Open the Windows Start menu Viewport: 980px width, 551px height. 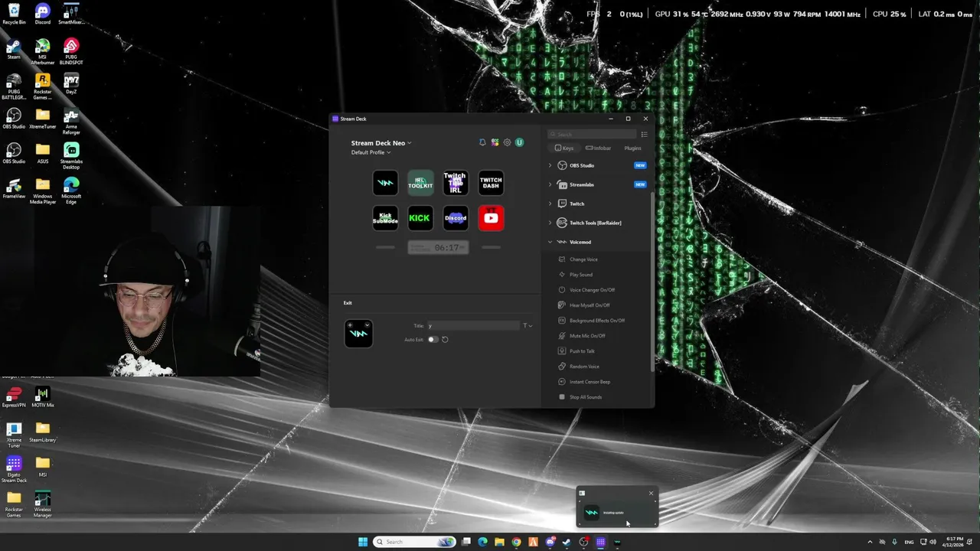(363, 542)
